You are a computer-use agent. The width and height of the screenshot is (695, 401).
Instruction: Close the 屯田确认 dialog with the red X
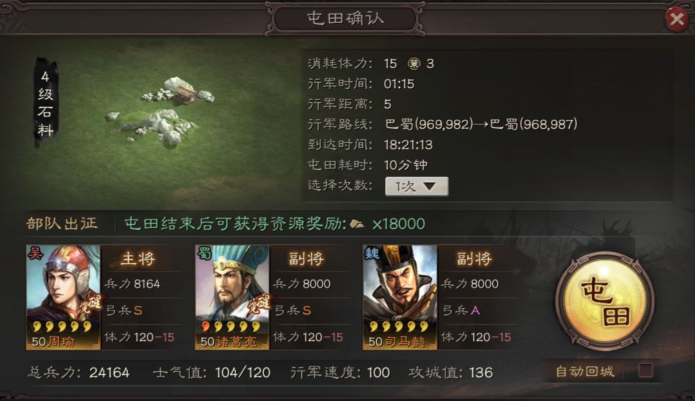[677, 19]
